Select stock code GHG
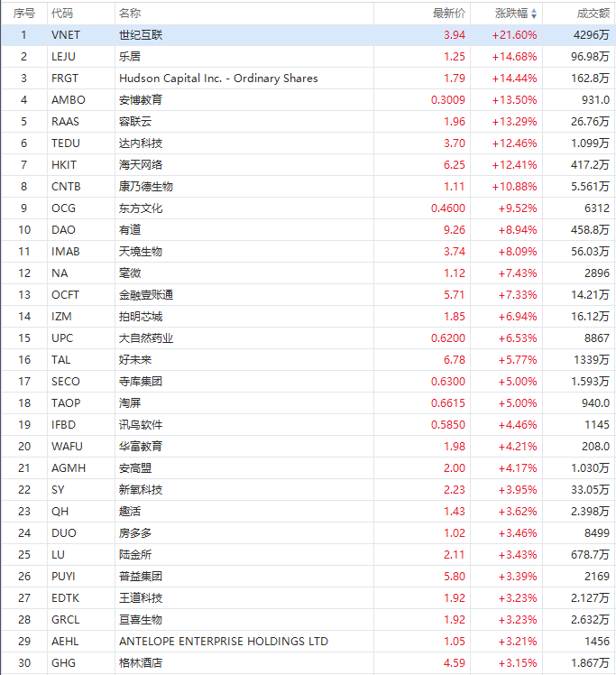 coord(64,663)
